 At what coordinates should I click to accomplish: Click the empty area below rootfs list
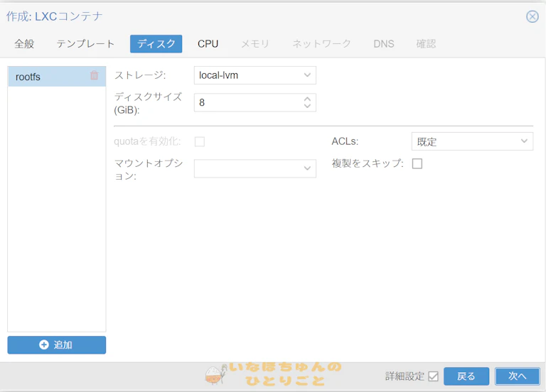(57, 213)
